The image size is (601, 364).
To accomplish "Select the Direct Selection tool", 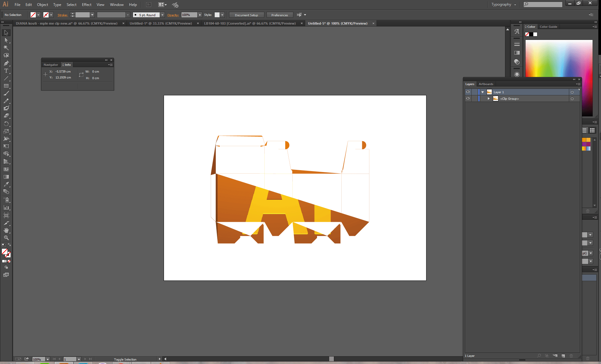I will (x=6, y=40).
